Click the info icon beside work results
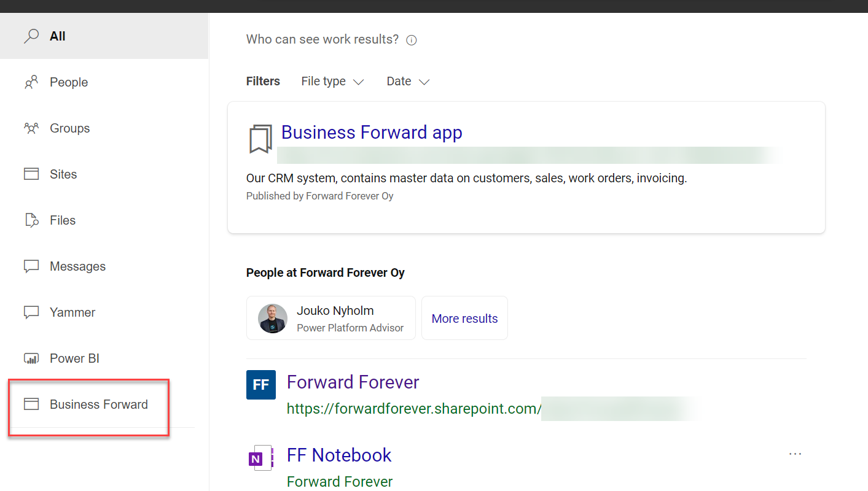Viewport: 868px width, 491px height. [412, 41]
